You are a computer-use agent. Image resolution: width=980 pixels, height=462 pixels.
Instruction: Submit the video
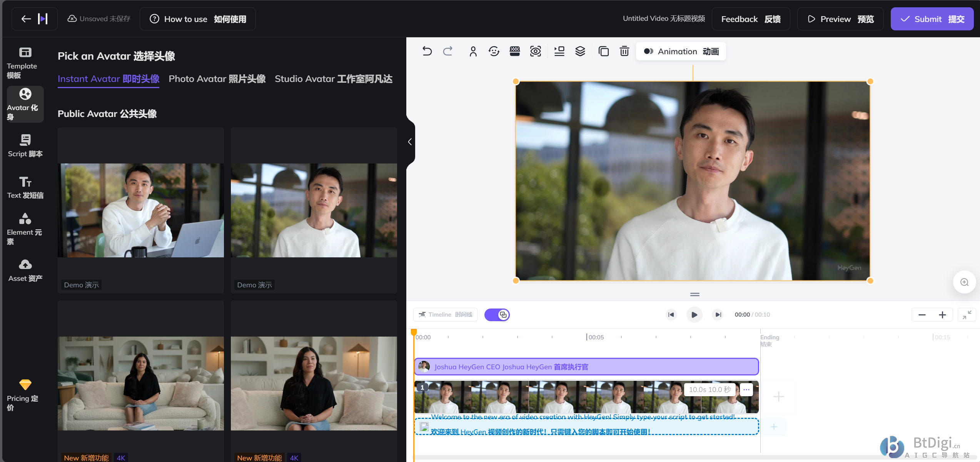(x=932, y=19)
